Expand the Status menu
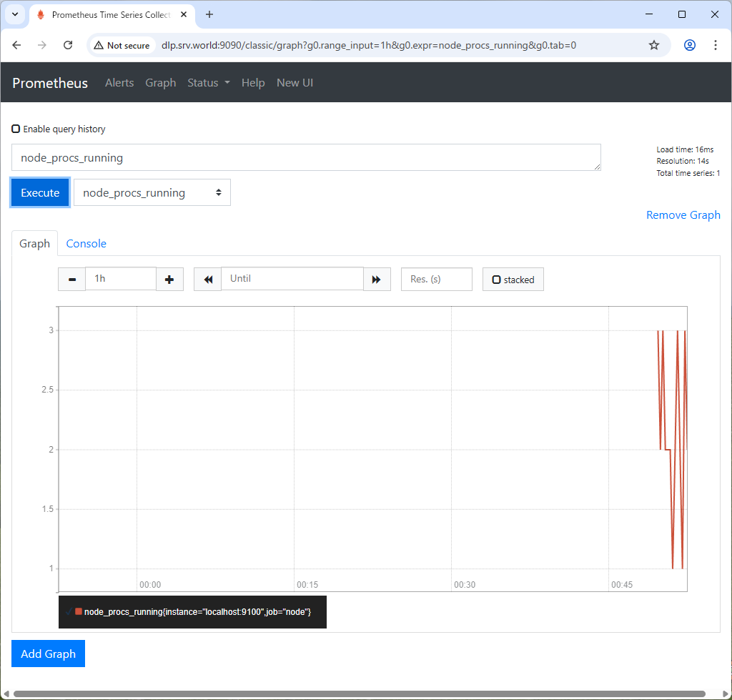This screenshot has height=700, width=732. click(209, 83)
